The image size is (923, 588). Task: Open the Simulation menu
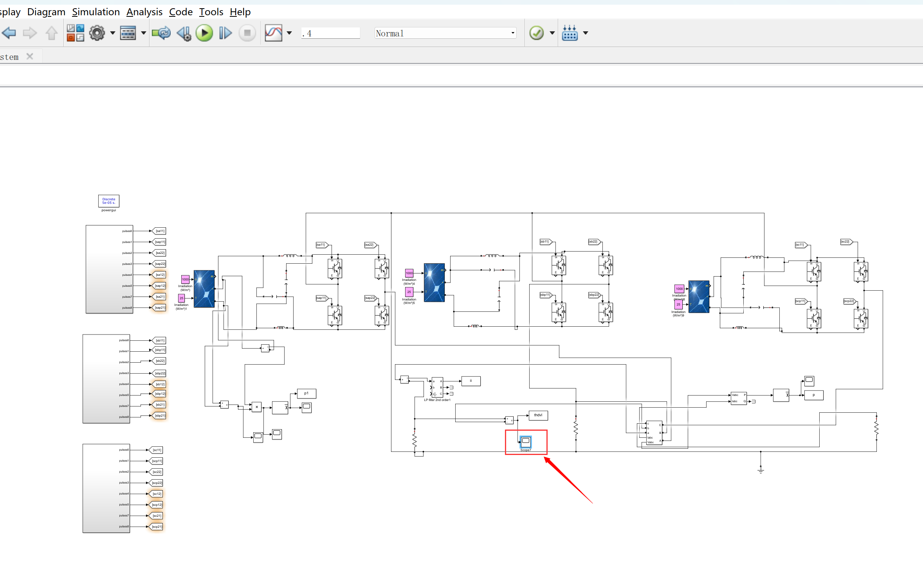(x=96, y=12)
